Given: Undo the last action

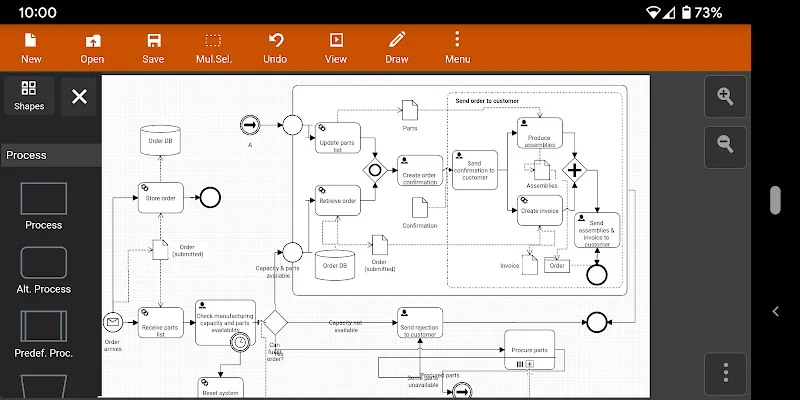Looking at the screenshot, I should [x=275, y=47].
